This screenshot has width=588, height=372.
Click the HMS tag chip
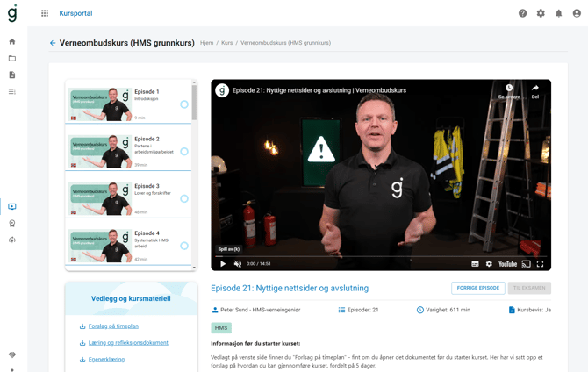tap(221, 328)
